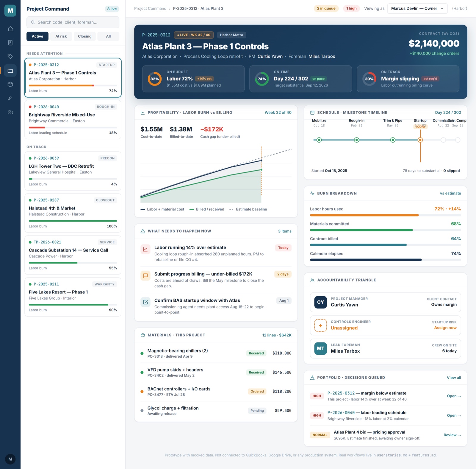
Task: Click the Portfolio decisions warning icon
Action: click(312, 378)
